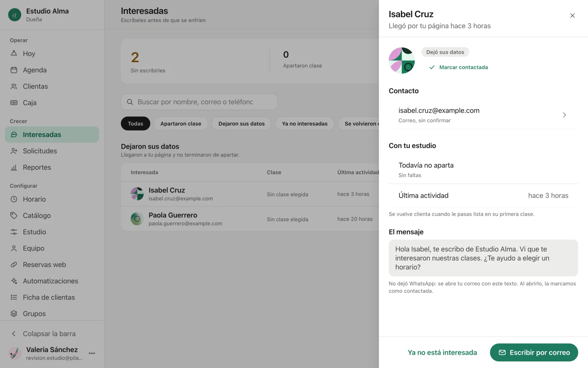Click Escribir por correo button
The height and width of the screenshot is (368, 588).
(534, 353)
